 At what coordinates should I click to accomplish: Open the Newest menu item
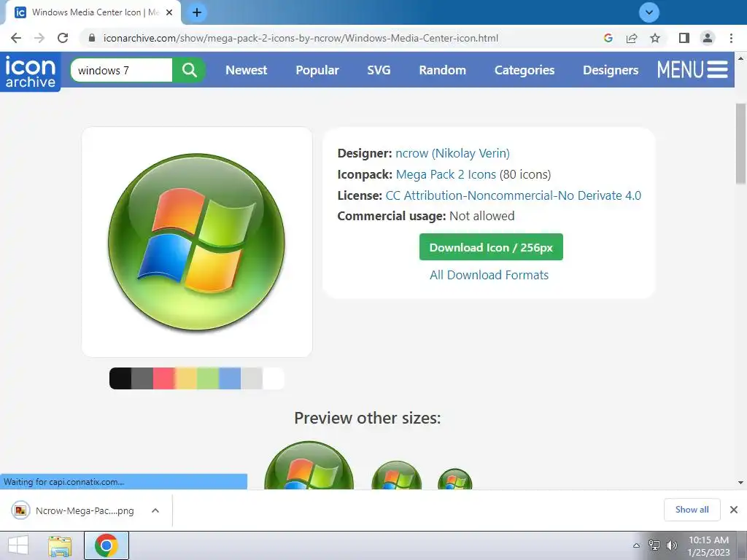point(247,71)
